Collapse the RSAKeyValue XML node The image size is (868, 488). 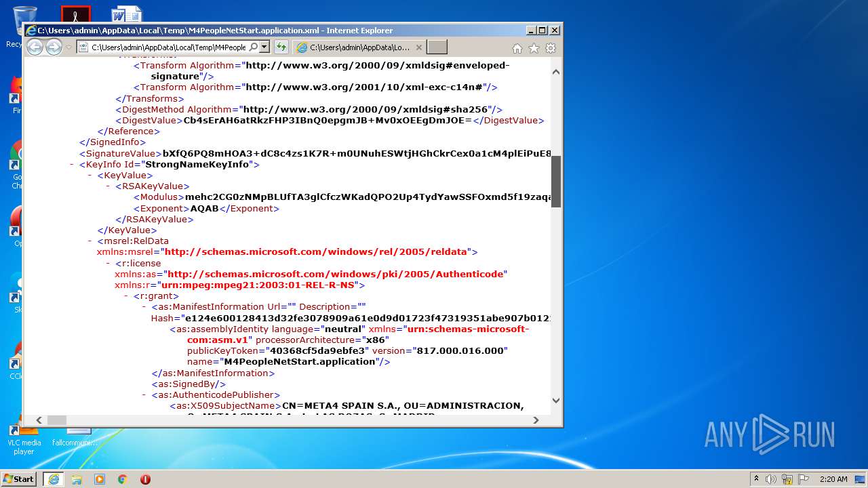pyautogui.click(x=108, y=186)
